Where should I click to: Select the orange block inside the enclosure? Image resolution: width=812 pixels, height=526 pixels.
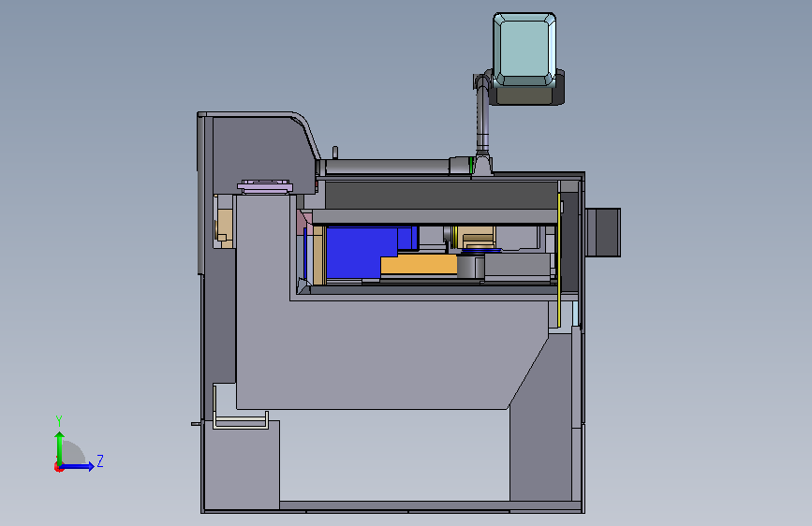[420, 265]
